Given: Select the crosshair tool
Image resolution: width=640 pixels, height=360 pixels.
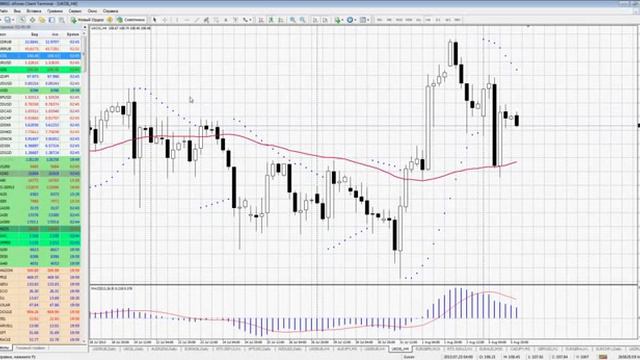Looking at the screenshot, I should [165, 20].
